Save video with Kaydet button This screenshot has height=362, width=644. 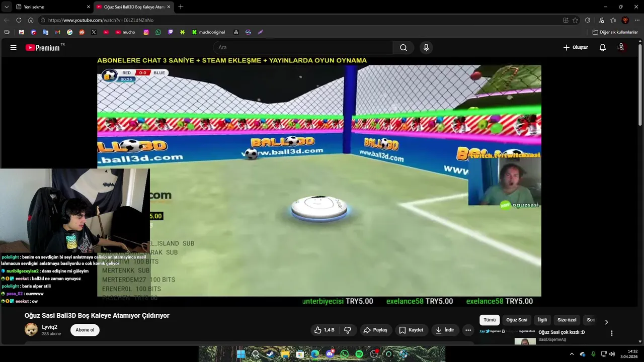coord(411,330)
